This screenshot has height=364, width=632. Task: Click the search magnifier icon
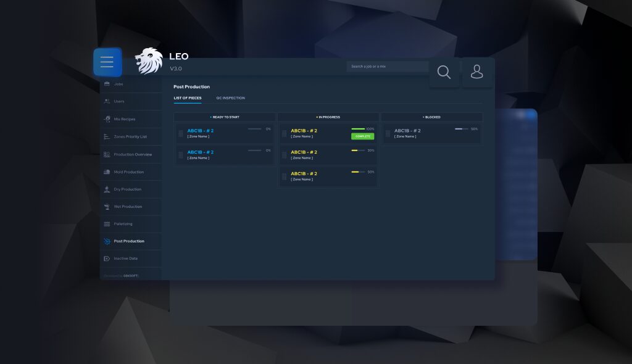pos(444,72)
